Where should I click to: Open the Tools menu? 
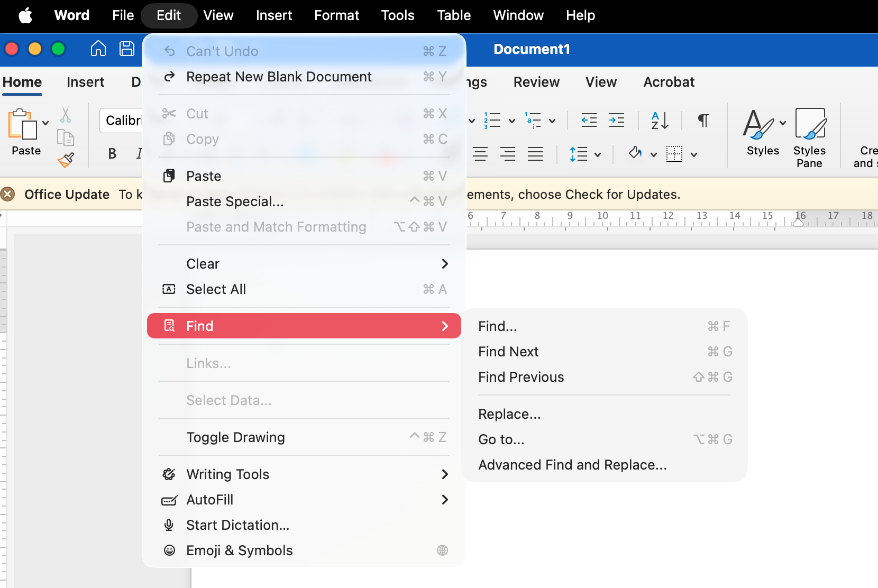(397, 15)
